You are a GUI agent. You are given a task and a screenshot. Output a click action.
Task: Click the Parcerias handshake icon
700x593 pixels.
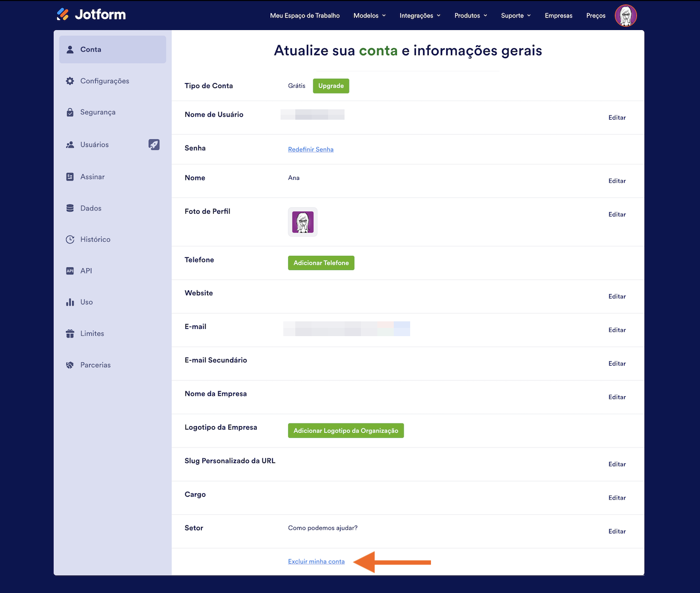pyautogui.click(x=70, y=365)
